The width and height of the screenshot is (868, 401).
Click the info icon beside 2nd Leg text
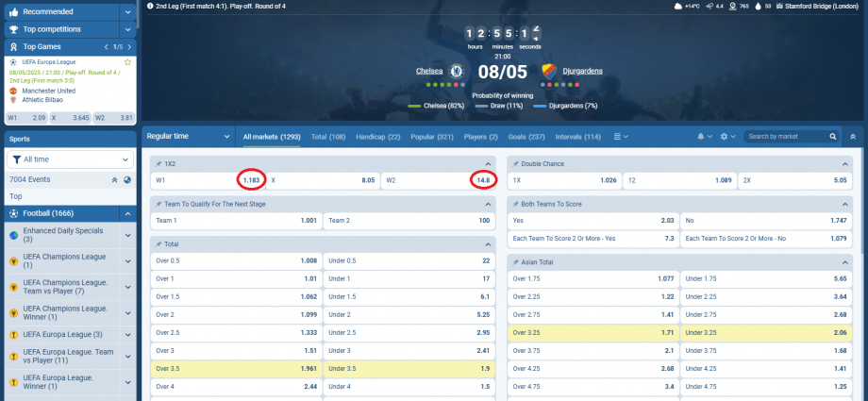coord(151,6)
